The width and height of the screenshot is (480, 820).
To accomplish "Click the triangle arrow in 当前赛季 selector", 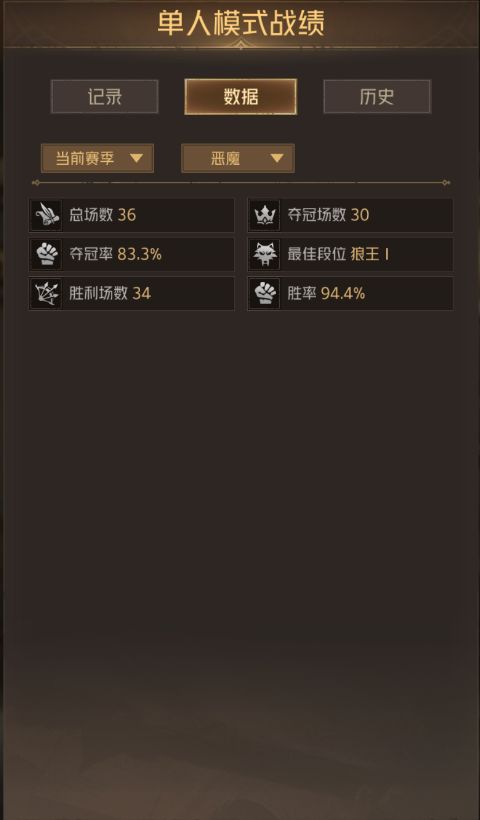I will [136, 158].
